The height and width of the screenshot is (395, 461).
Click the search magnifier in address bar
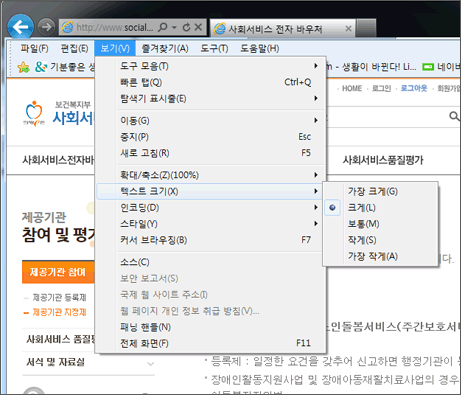click(163, 27)
